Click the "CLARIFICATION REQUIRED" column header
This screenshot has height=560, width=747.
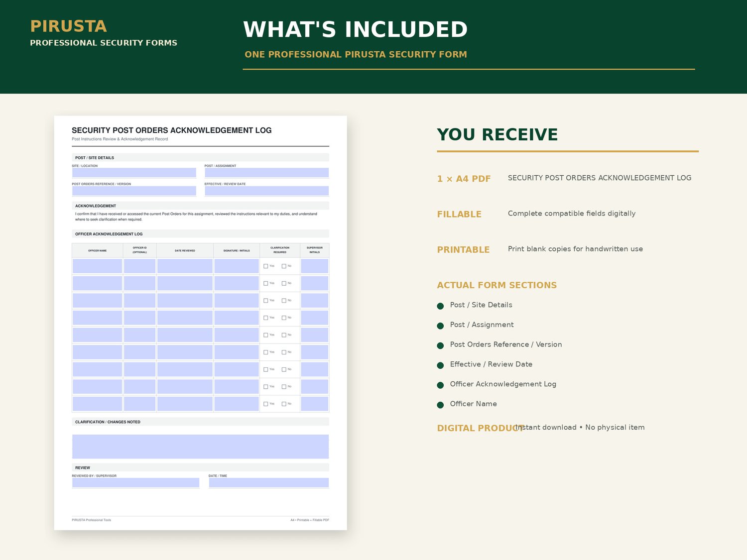pos(280,250)
